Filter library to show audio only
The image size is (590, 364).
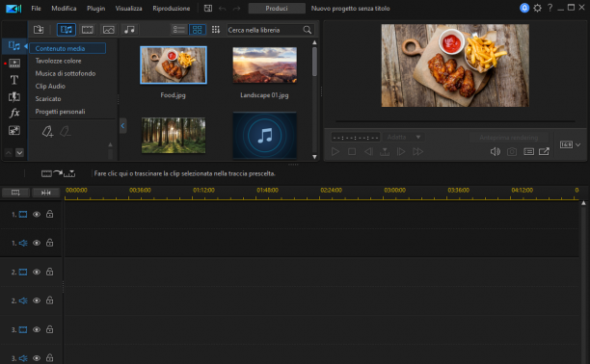129,29
